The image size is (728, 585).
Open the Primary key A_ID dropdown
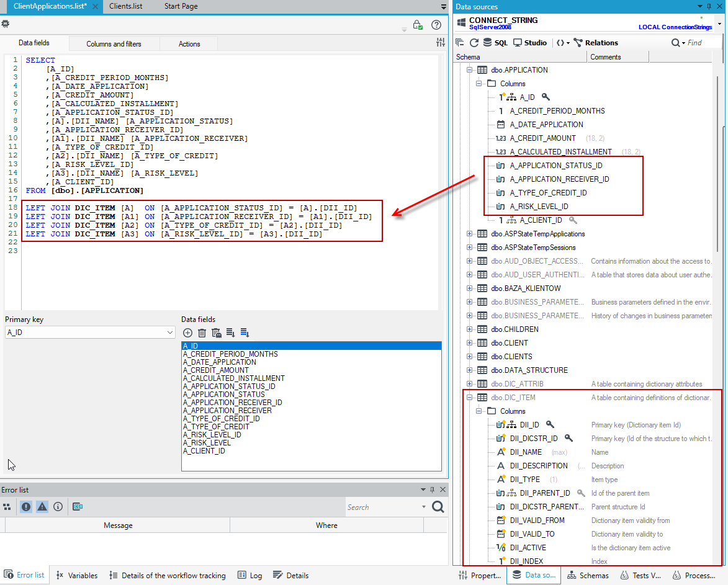[x=170, y=332]
